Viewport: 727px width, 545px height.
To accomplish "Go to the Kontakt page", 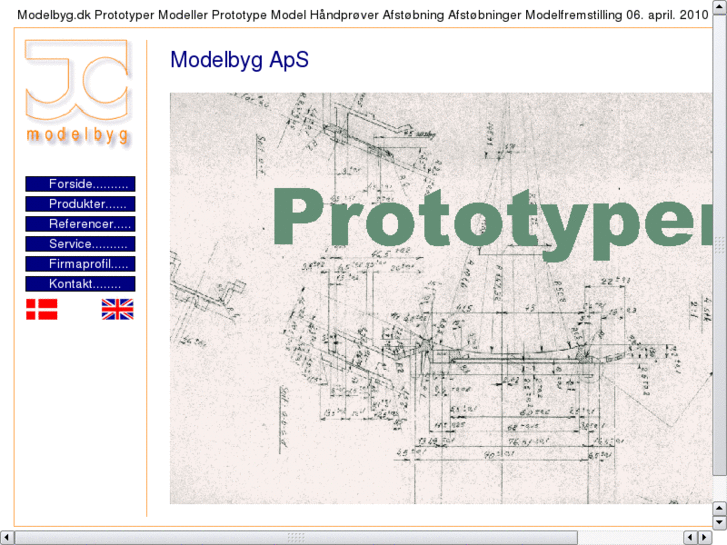I will point(80,283).
